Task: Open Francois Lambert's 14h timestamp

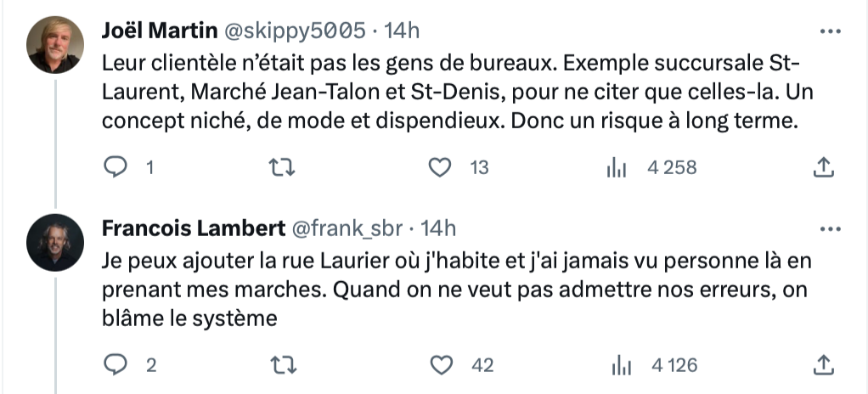Action: coord(438,228)
